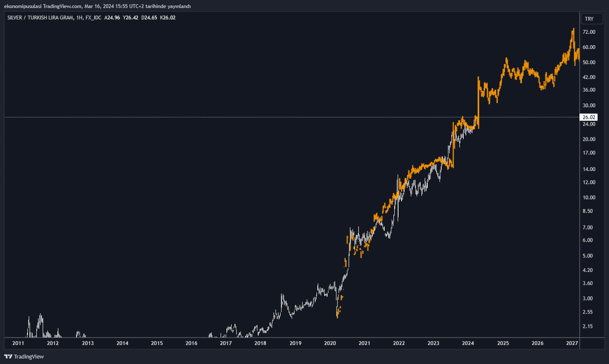
Task: Click the 2012 label on time axis
Action: [53, 343]
